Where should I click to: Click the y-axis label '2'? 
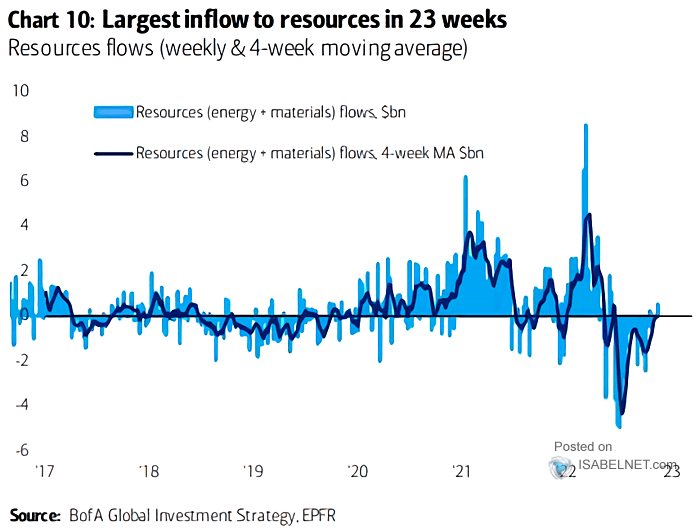[24, 270]
